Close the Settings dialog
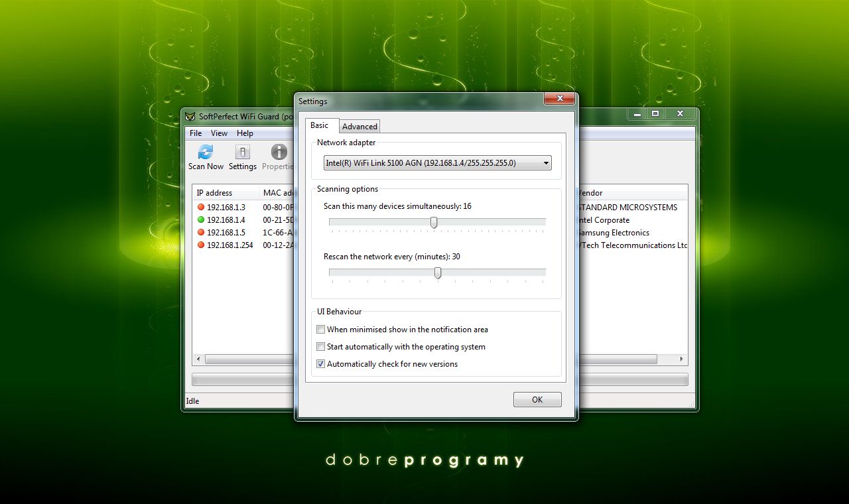Screen dimensions: 849x504 point(559,98)
